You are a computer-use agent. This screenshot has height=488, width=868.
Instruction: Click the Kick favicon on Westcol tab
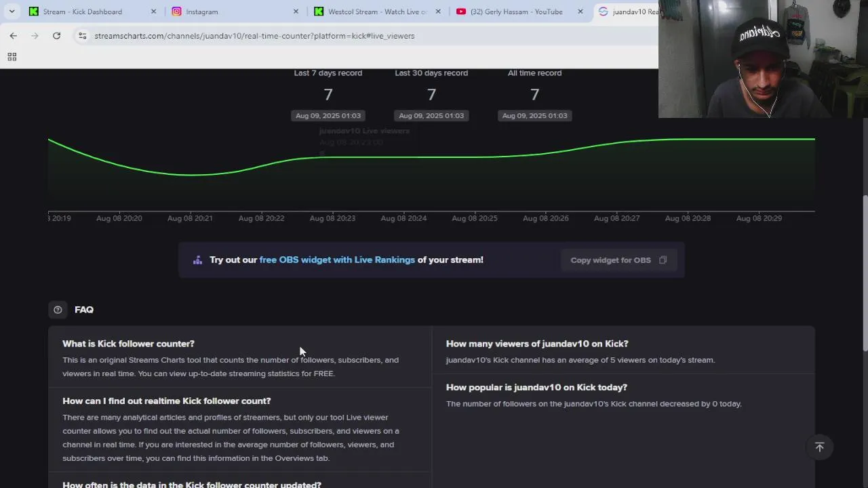click(x=319, y=12)
